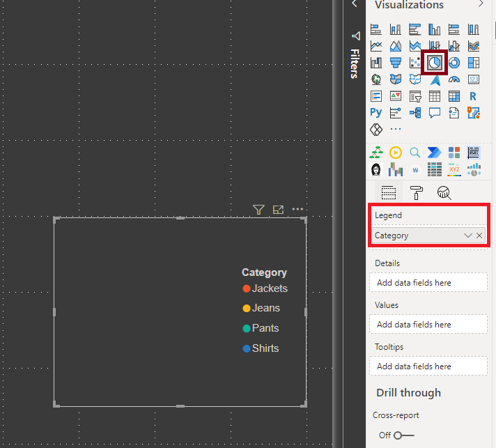Select the matrix visual
This screenshot has width=496, height=448.
click(x=454, y=96)
